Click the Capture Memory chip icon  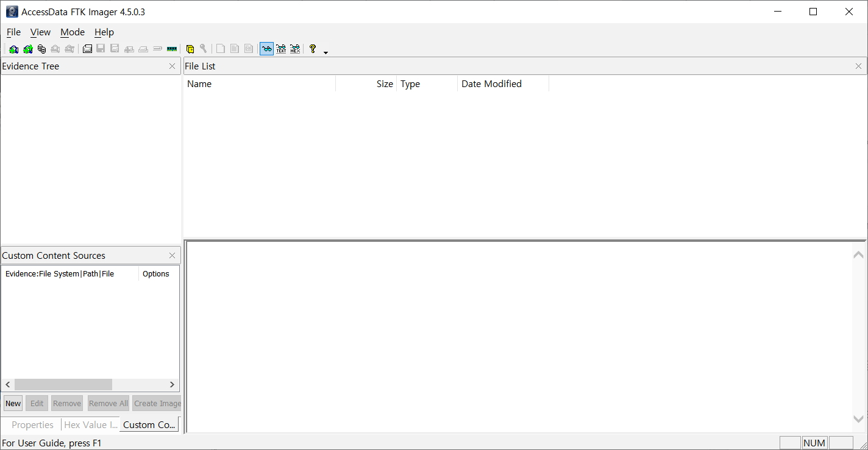click(x=172, y=49)
